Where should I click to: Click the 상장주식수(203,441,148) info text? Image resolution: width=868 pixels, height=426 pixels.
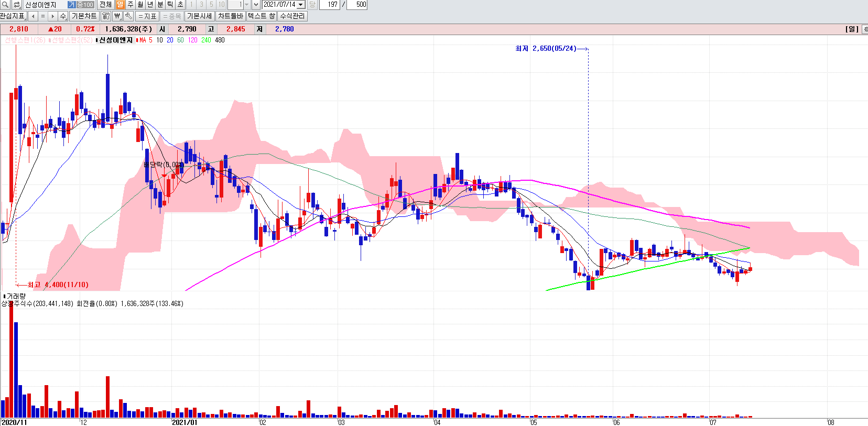point(38,304)
